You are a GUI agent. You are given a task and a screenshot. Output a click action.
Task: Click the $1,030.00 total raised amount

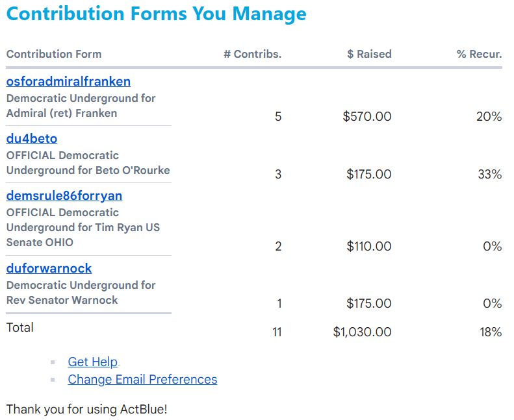pyautogui.click(x=362, y=332)
